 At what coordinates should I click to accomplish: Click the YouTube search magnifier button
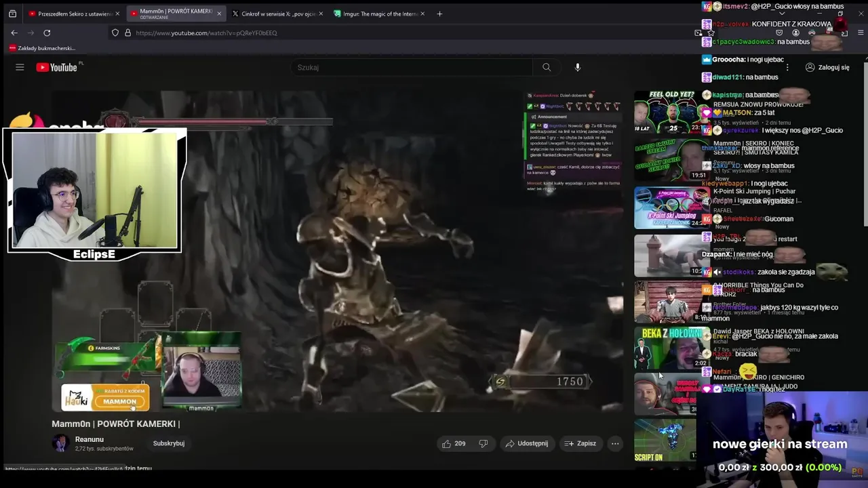(547, 67)
